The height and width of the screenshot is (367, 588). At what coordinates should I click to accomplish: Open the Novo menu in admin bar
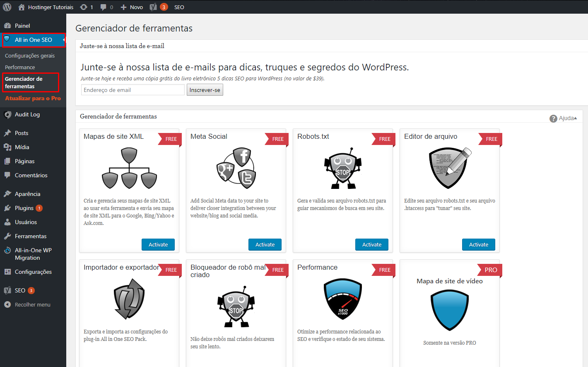(x=136, y=7)
